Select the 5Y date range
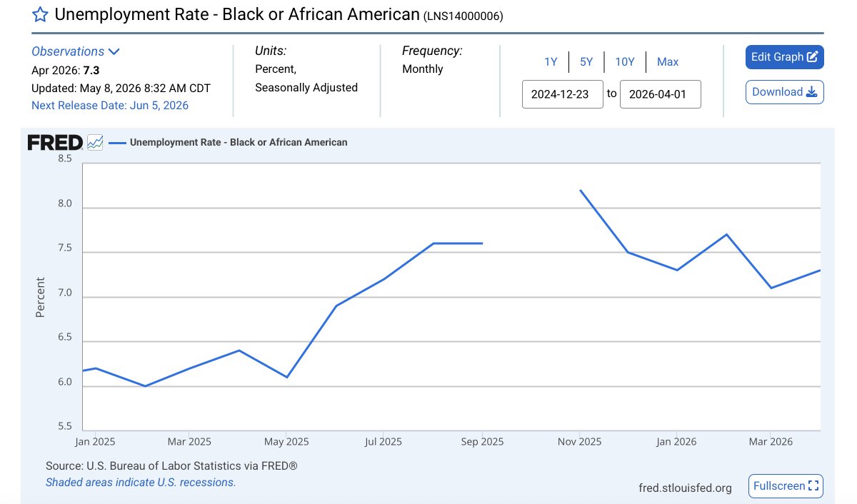This screenshot has width=857, height=504. point(586,62)
